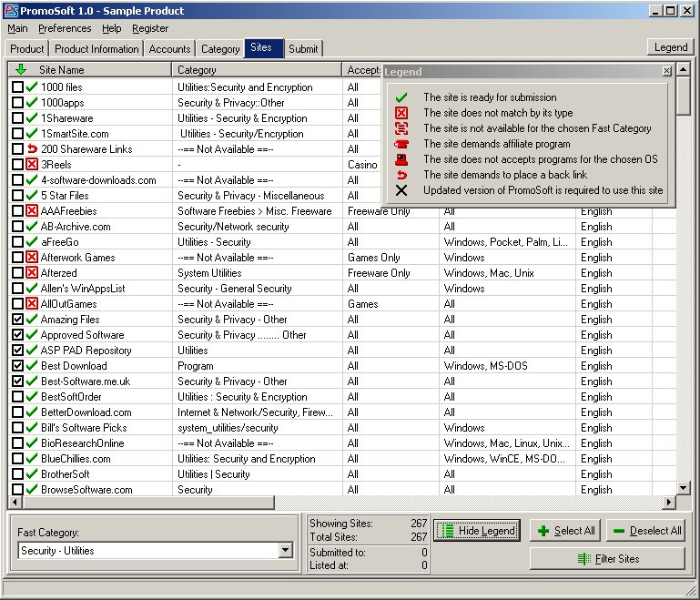Screen dimensions: 700x600
Task: Check the BestSoftOrder checkbox
Action: [17, 396]
